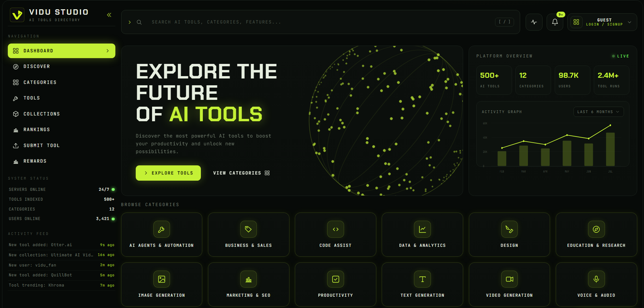Click the magnifier search icon
This screenshot has height=308, width=644.
click(x=139, y=22)
